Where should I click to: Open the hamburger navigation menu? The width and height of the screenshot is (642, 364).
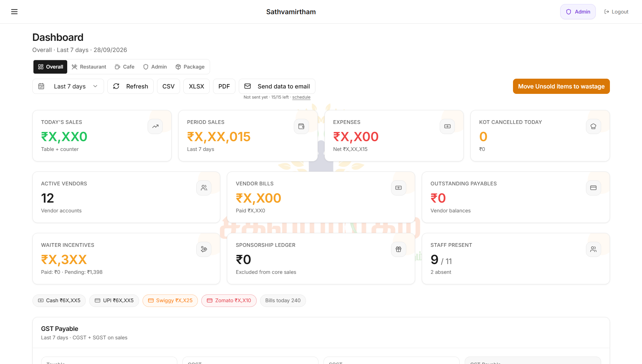pos(14,12)
